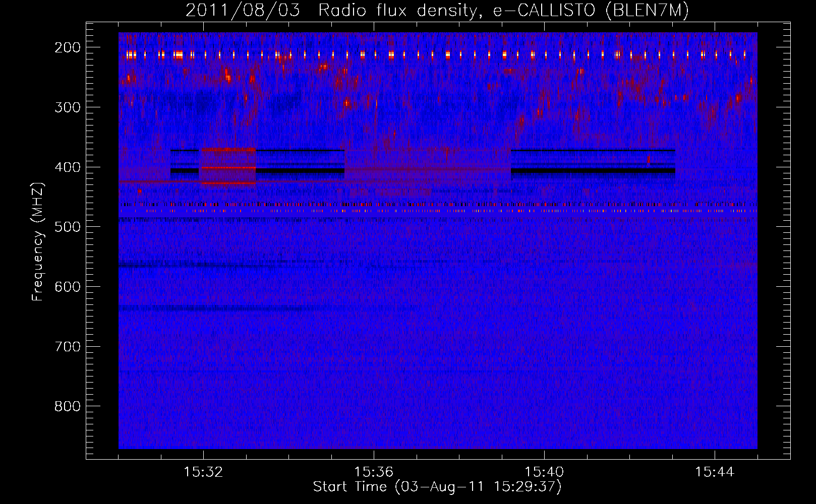Click the 15:32 time tick label

click(x=203, y=472)
